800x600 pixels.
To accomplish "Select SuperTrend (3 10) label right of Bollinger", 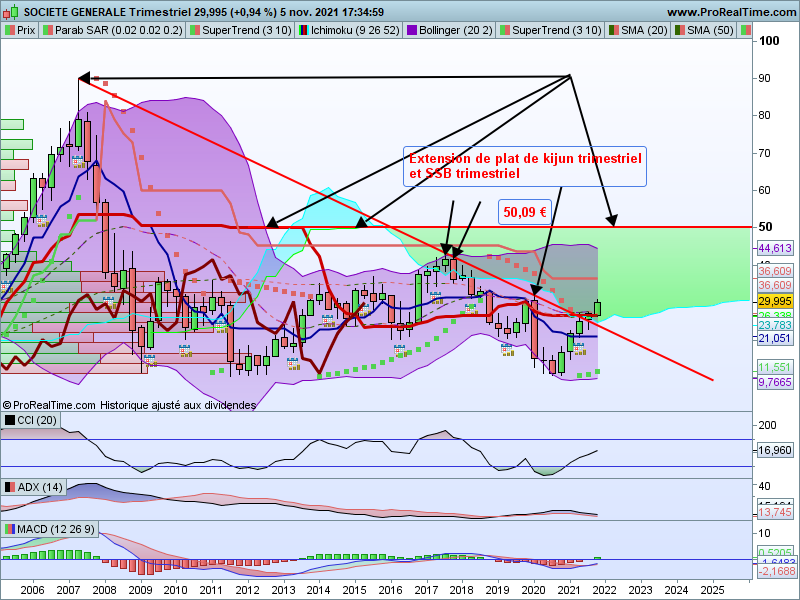I will tap(551, 31).
